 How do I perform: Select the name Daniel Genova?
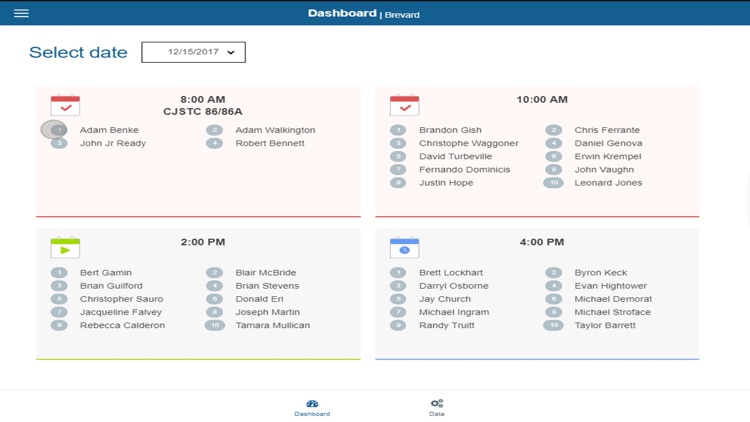tap(608, 143)
